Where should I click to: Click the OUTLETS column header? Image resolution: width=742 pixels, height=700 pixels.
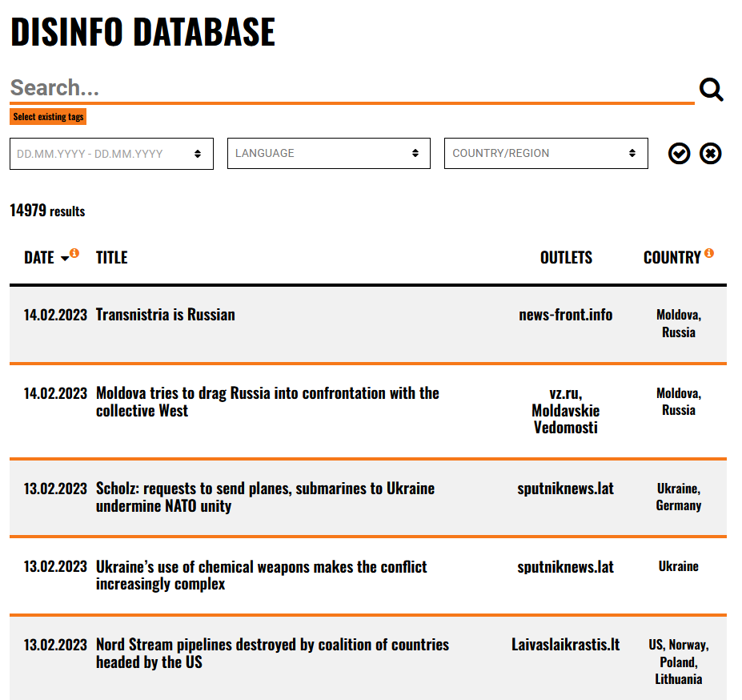pyautogui.click(x=566, y=258)
